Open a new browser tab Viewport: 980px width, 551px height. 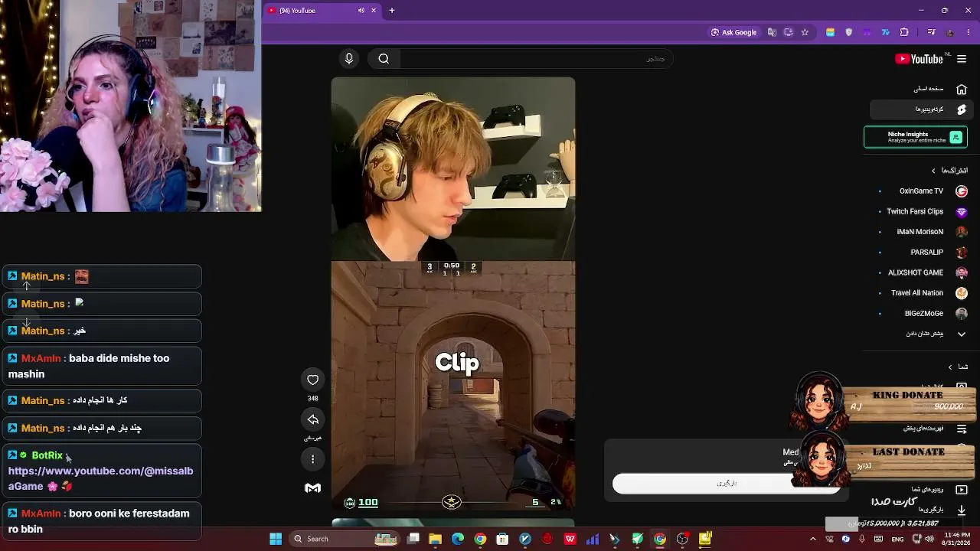point(392,11)
